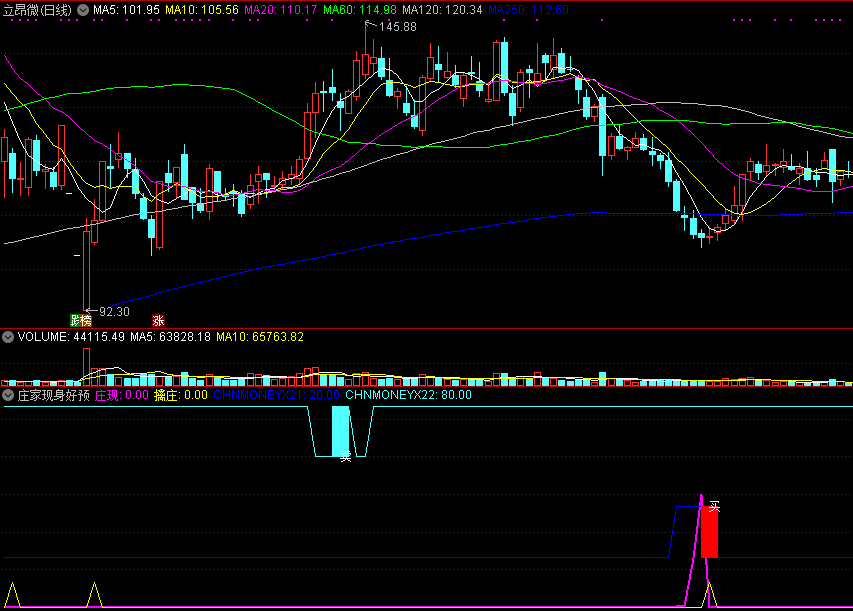Click the cyan sell-signal bar in indicator
The height and width of the screenshot is (611, 853).
[341, 431]
